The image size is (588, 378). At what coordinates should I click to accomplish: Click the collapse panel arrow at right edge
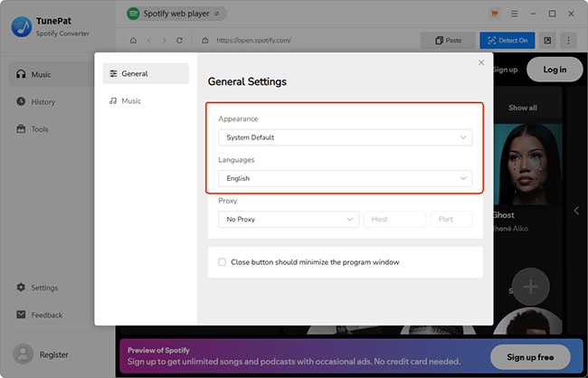[x=577, y=211]
